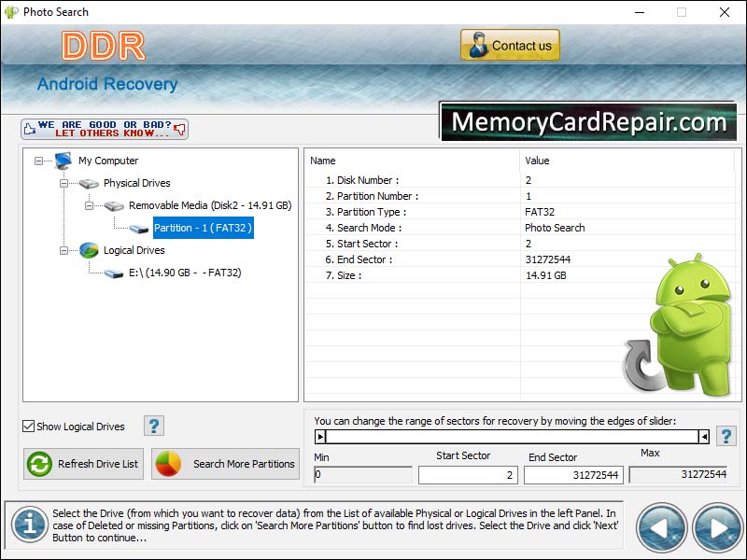
Task: Click the Min sector field
Action: tap(363, 475)
